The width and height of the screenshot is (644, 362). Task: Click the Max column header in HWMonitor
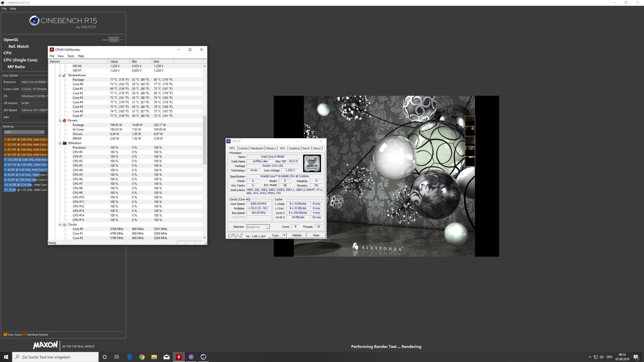(x=163, y=61)
